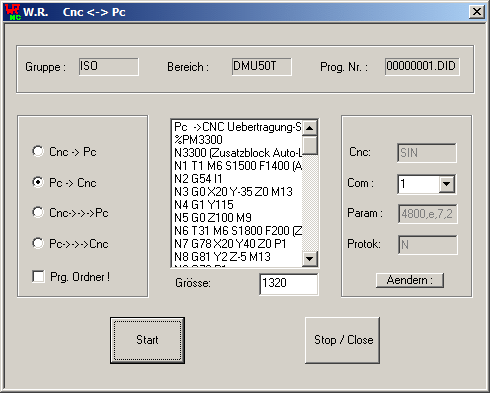Click the Start button
Screen dimensions: 490x393
(x=147, y=340)
